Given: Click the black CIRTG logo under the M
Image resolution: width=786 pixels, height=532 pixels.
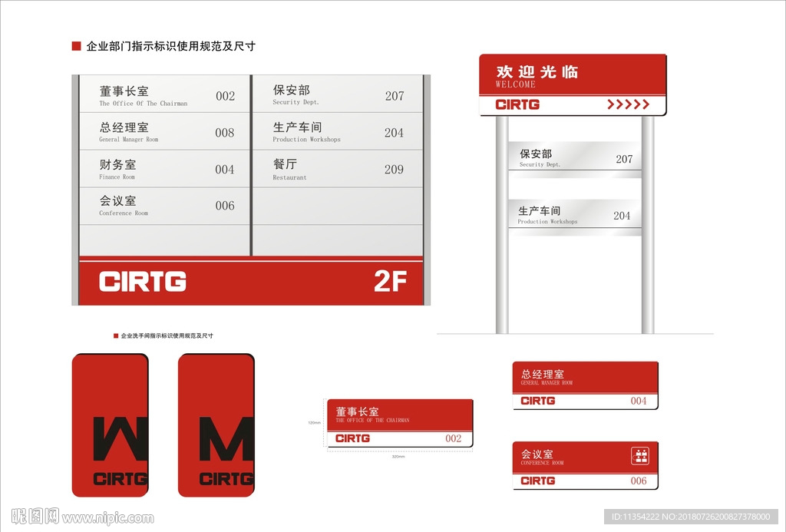Looking at the screenshot, I should pos(226,479).
